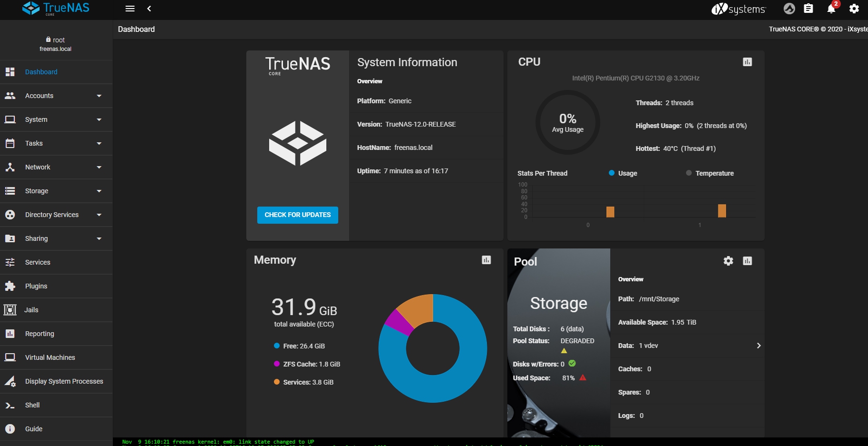Open the task manager clipboard icon
The image size is (868, 446).
(808, 9)
